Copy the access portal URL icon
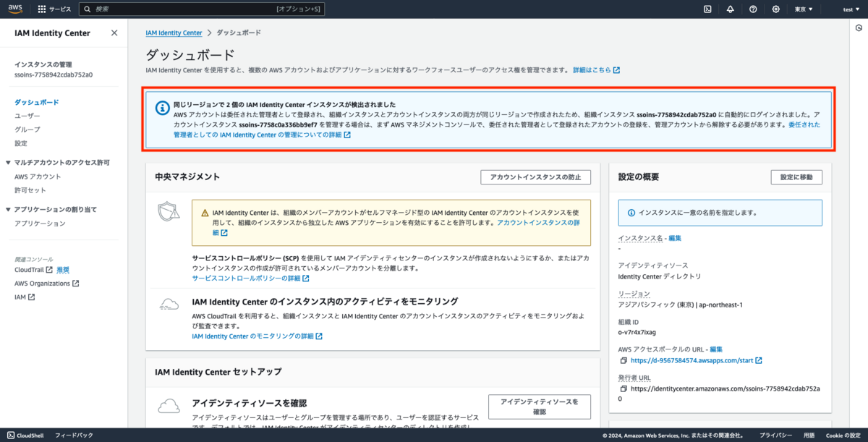Viewport: 868px width, 442px height. (x=624, y=360)
